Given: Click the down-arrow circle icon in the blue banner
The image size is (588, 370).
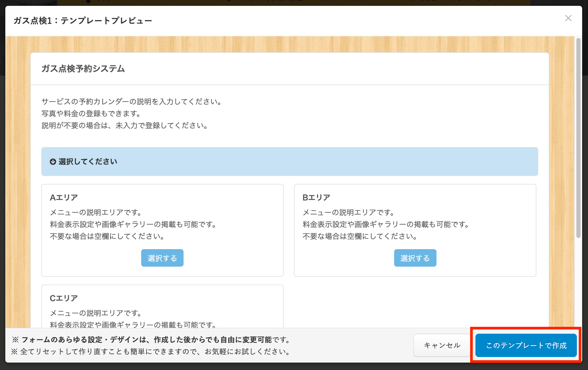Looking at the screenshot, I should click(53, 162).
